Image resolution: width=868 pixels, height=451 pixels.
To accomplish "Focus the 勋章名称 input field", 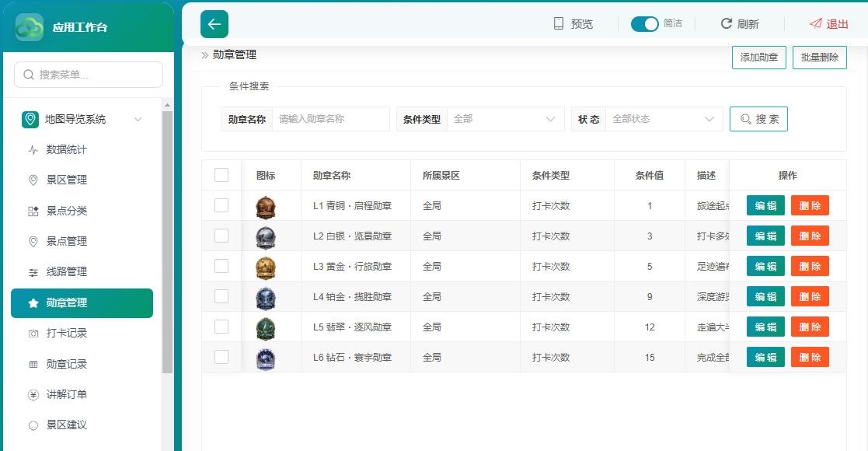I will (x=330, y=119).
